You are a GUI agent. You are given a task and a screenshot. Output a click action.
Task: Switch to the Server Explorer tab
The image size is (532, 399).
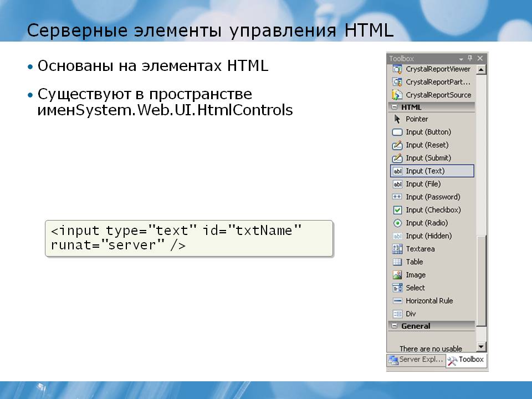tap(416, 360)
